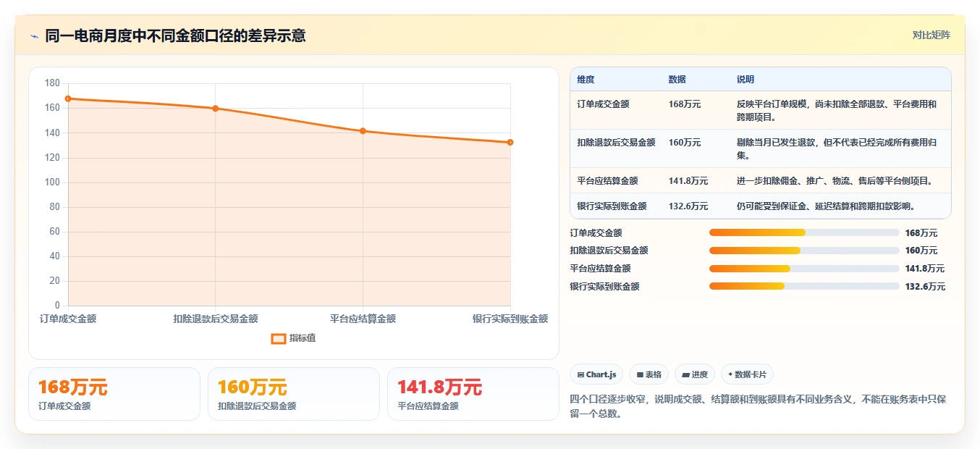Click the 订单成交金额 data point on chart
The height and width of the screenshot is (449, 980).
coord(68,98)
